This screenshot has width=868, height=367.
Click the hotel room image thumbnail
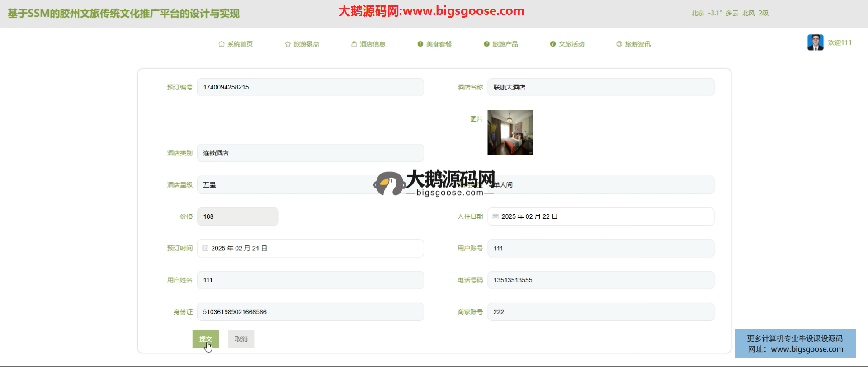click(x=510, y=132)
